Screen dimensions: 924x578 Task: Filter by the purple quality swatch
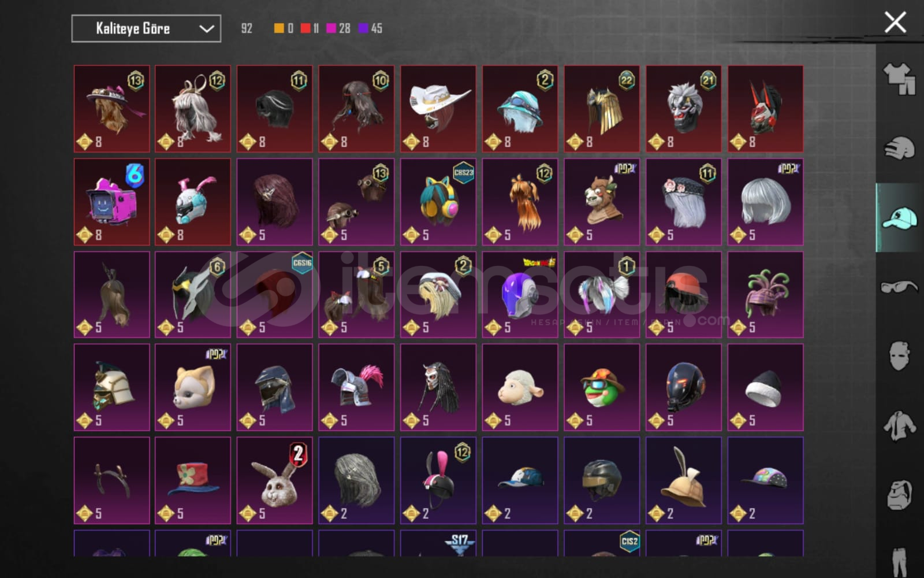(x=364, y=28)
